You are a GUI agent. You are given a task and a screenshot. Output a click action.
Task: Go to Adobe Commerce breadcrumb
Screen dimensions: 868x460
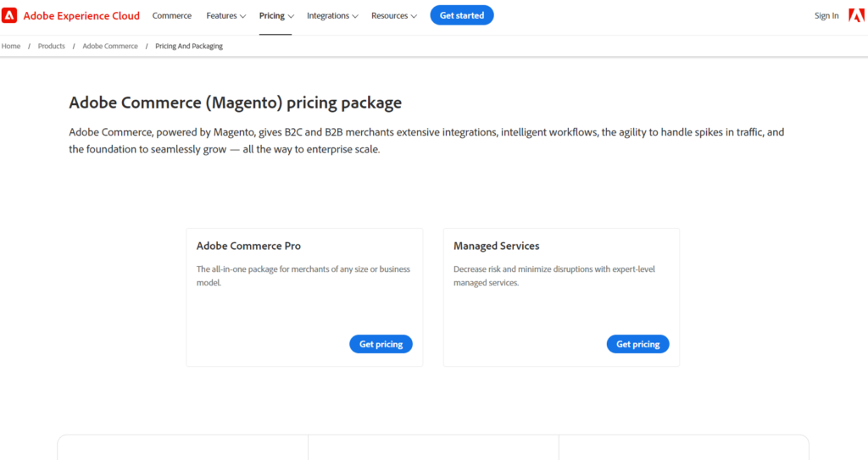(110, 46)
